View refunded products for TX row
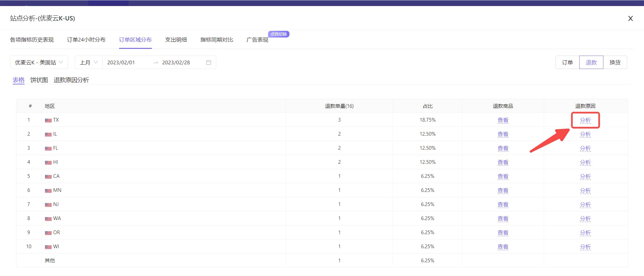This screenshot has height=276, width=644. [x=503, y=120]
